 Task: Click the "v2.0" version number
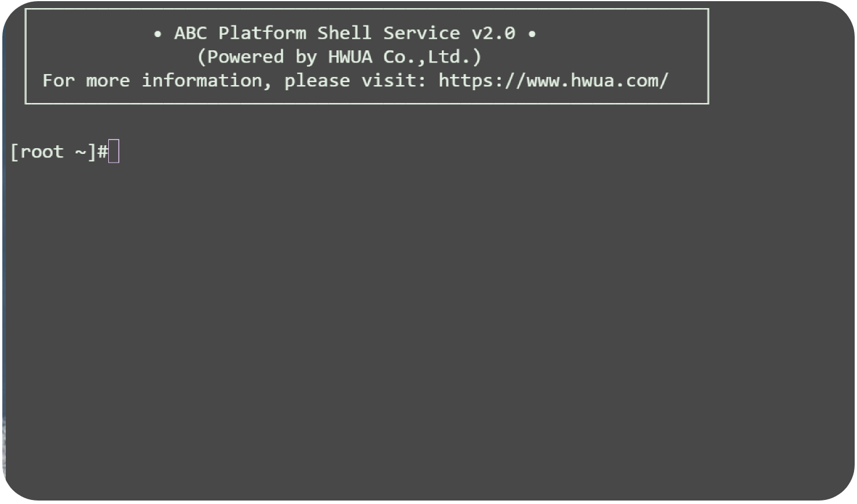(493, 33)
